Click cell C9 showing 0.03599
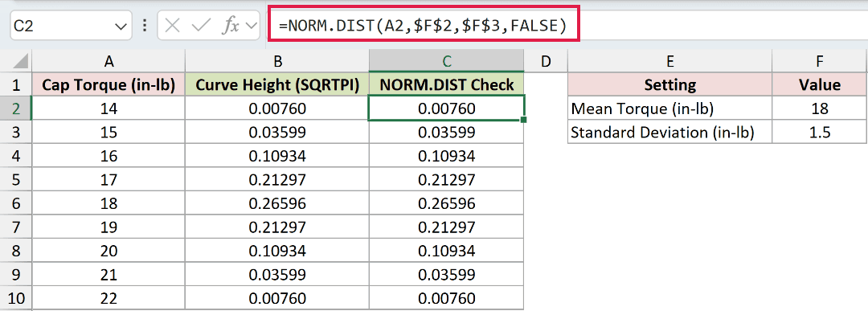The width and height of the screenshot is (868, 311). pyautogui.click(x=447, y=275)
